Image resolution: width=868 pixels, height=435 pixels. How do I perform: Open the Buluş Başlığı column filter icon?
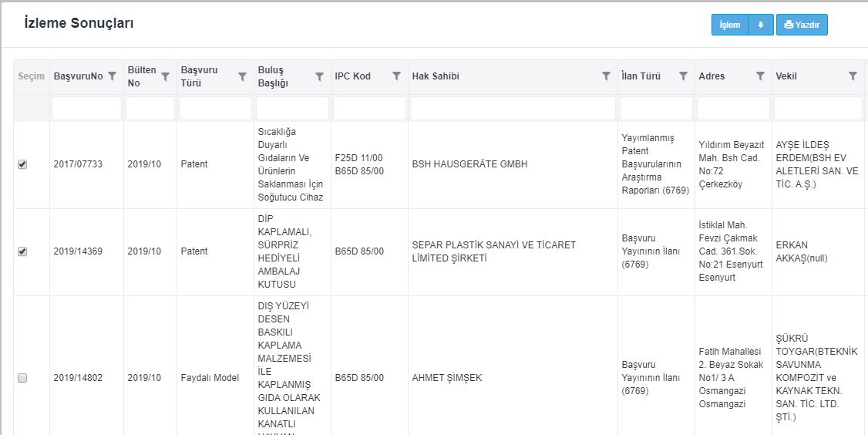tap(319, 76)
